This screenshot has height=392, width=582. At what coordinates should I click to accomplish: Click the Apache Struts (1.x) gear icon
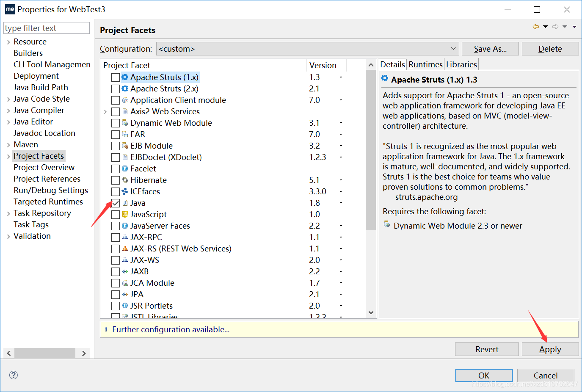point(125,77)
